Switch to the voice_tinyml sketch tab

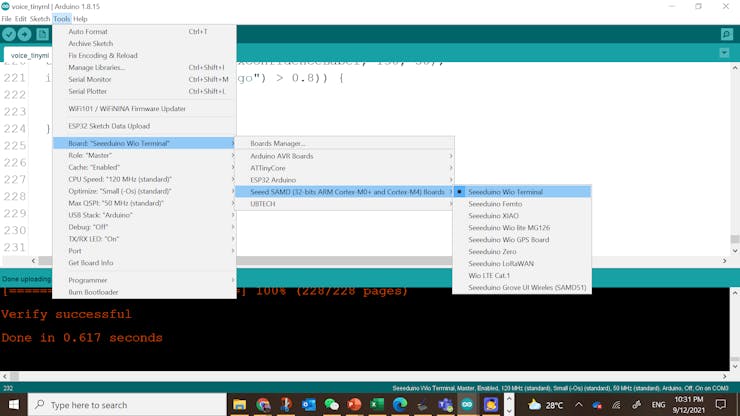click(x=28, y=55)
